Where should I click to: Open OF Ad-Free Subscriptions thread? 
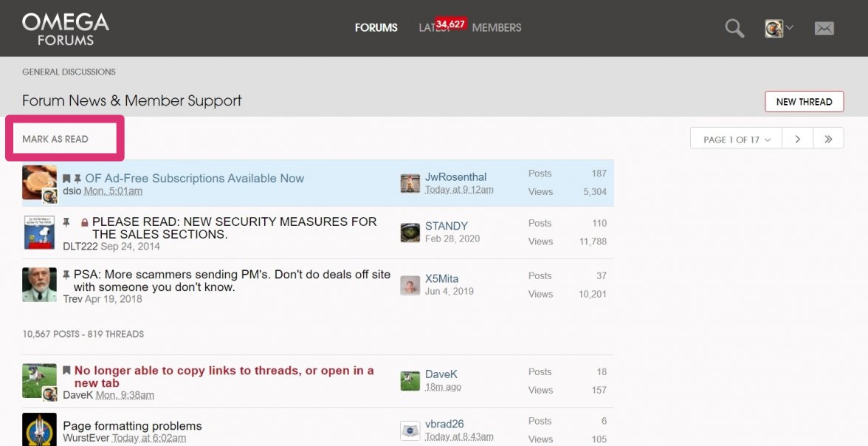point(194,178)
